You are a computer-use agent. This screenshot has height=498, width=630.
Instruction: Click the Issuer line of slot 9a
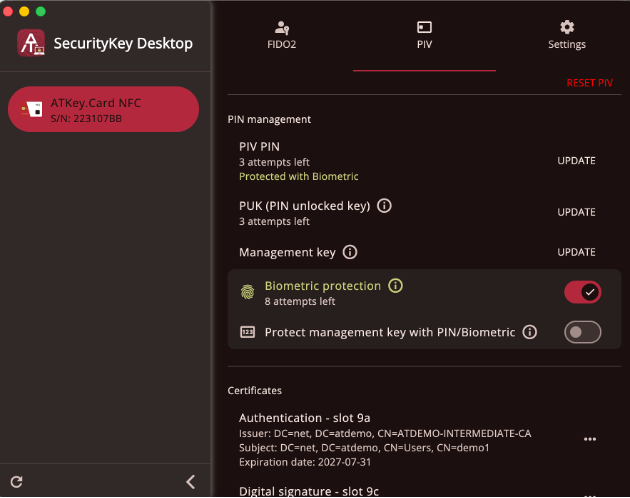[385, 434]
